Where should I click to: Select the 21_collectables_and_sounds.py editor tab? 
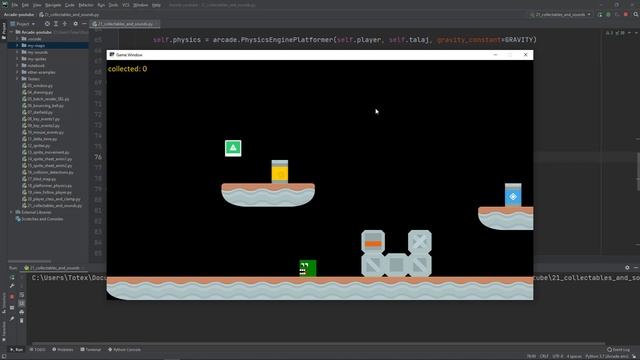coord(124,24)
